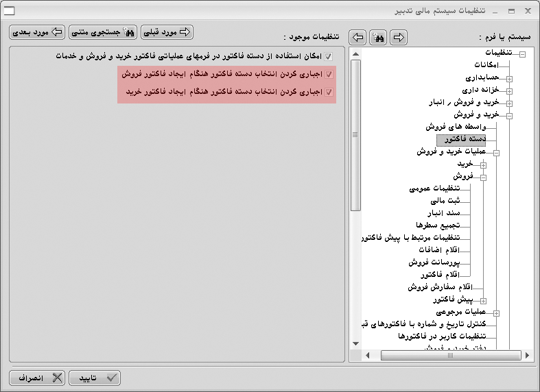Collapse the فروش tree node
540x392 pixels.
[x=484, y=177]
